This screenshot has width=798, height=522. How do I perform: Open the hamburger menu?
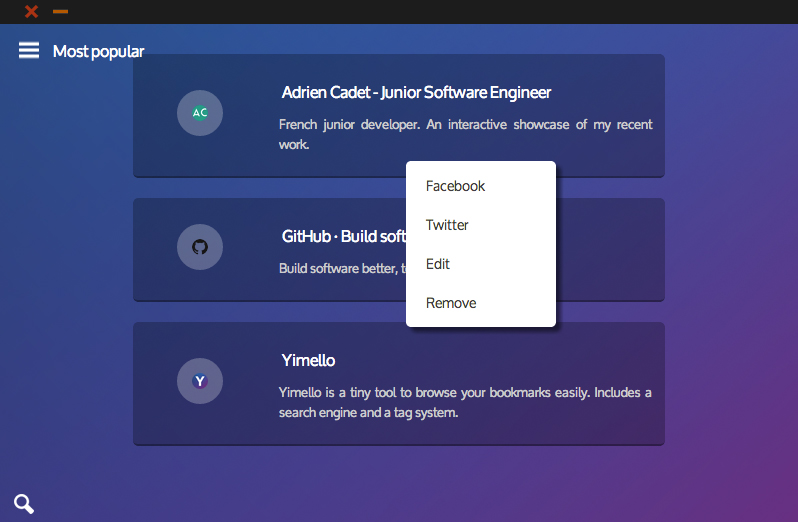(29, 50)
